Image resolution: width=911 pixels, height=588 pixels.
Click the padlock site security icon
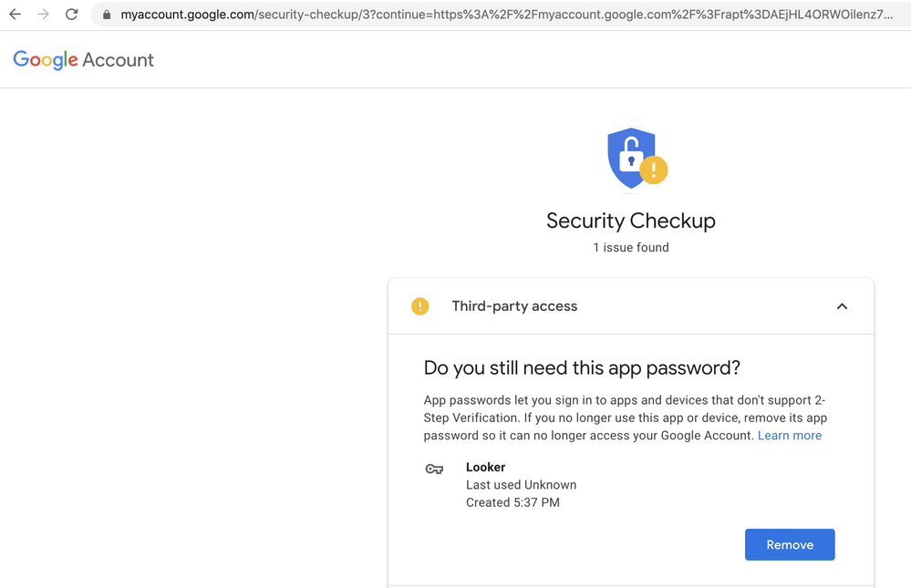(107, 15)
